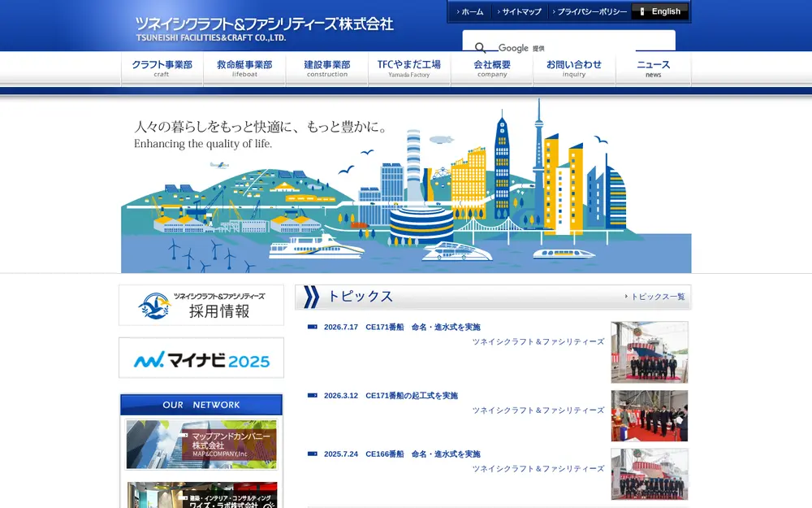Click the bird logo on 採用情報 banner

154,306
